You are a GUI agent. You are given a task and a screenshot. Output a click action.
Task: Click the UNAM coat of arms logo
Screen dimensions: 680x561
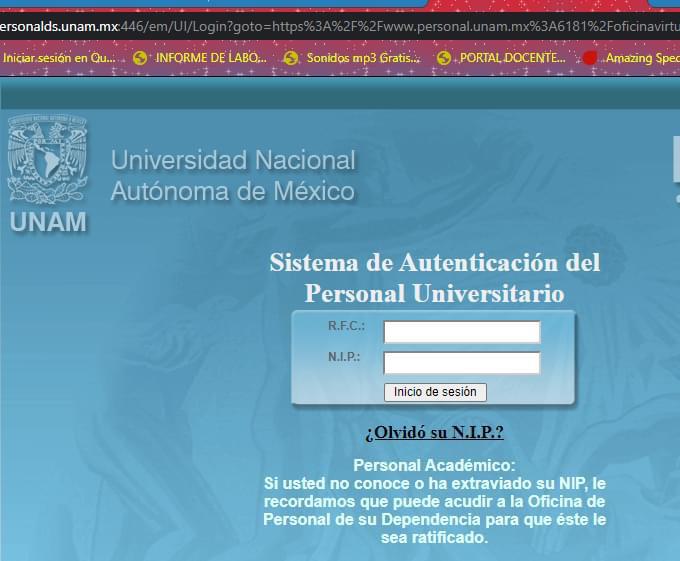click(48, 159)
